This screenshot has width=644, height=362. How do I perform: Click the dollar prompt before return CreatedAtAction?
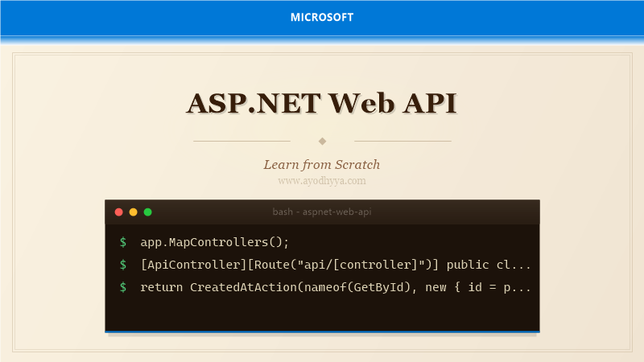123,287
